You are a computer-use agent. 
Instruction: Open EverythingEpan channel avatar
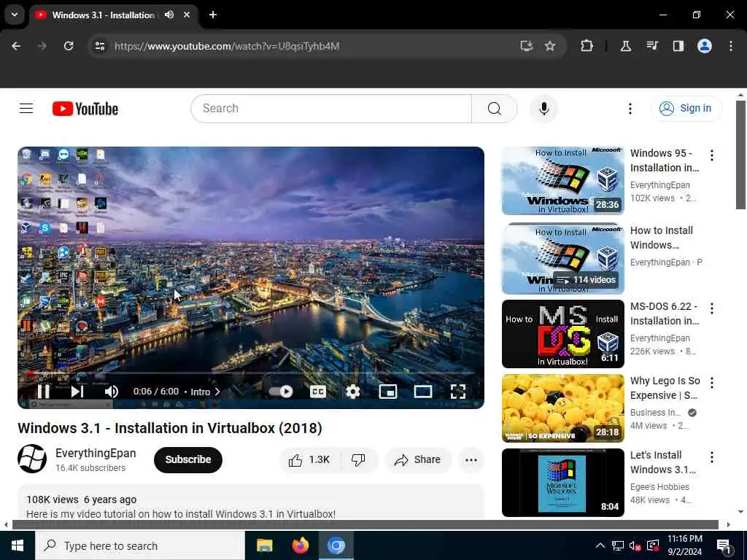(32, 459)
